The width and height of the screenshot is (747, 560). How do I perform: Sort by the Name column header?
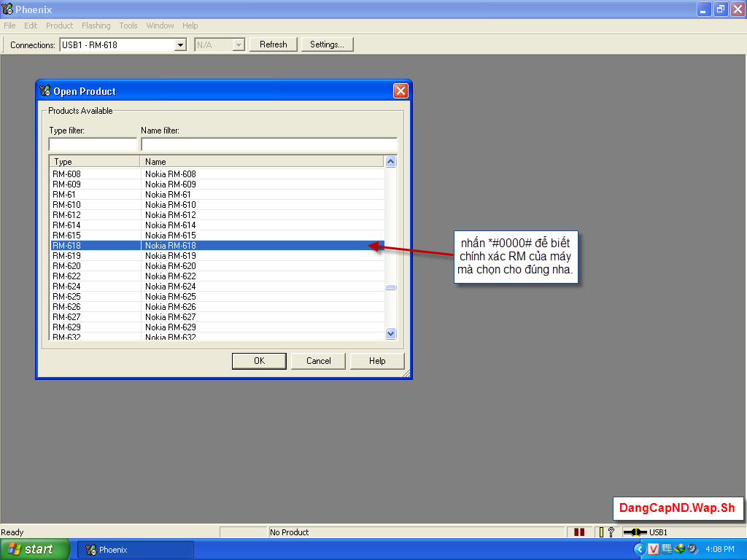pos(262,161)
